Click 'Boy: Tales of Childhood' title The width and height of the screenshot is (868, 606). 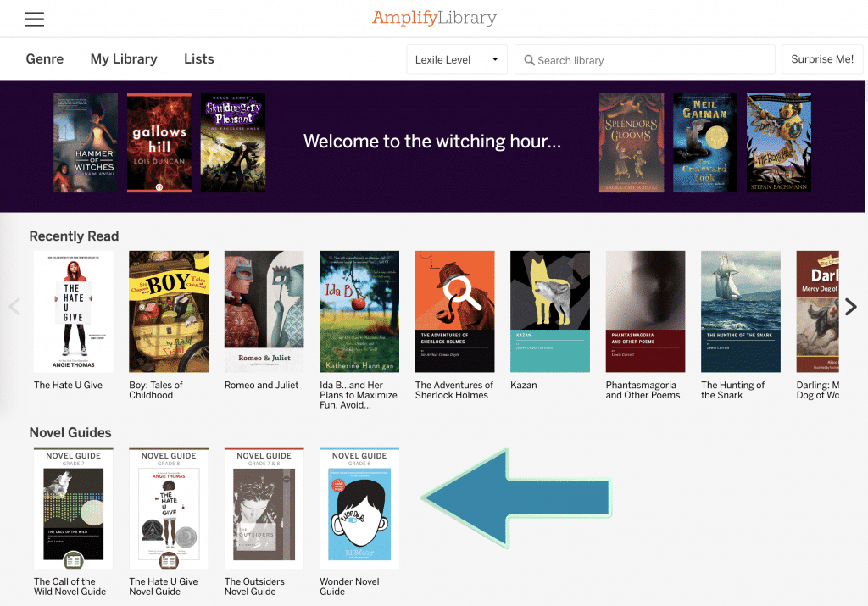click(x=156, y=390)
